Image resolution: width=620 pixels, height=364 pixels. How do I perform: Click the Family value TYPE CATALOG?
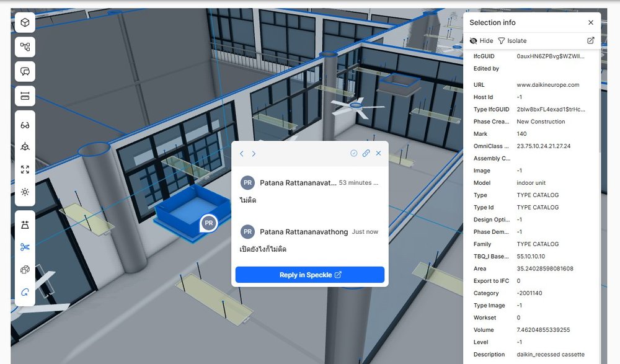click(538, 244)
